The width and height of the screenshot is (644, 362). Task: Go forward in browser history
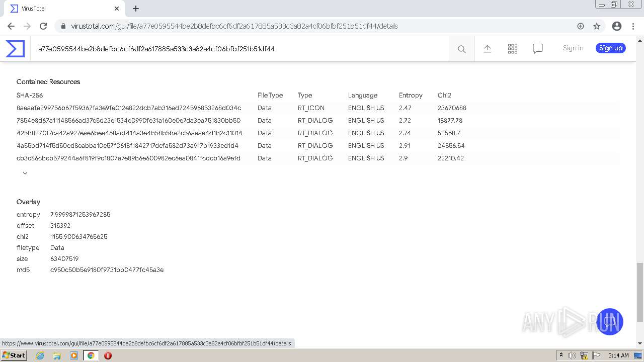pyautogui.click(x=27, y=26)
